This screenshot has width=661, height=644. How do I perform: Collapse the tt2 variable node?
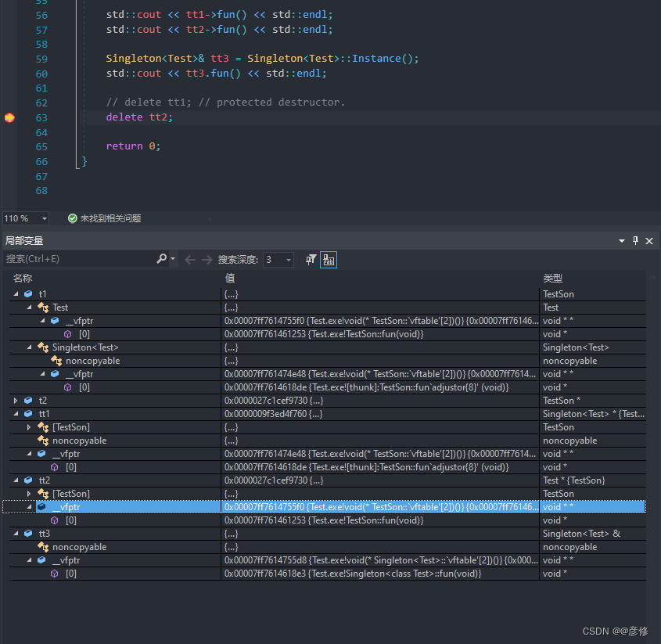[x=16, y=480]
